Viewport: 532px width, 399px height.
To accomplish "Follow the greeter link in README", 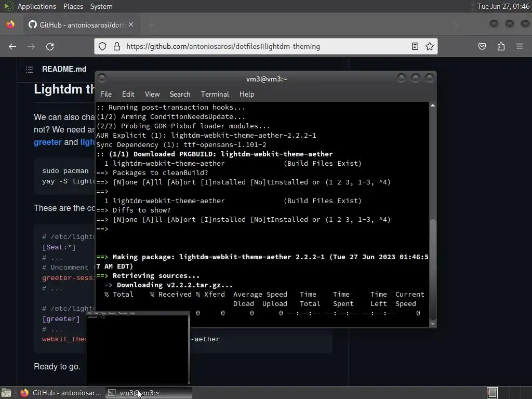I will pos(48,142).
